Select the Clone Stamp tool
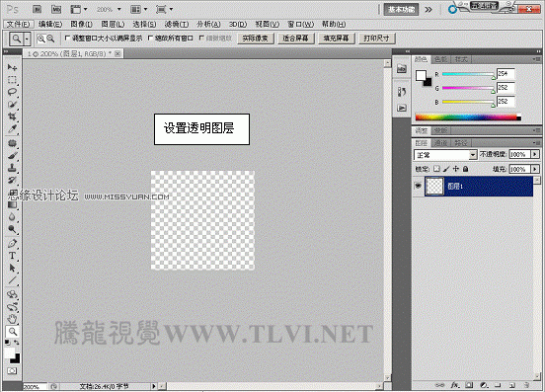Viewport: 545px width, 392px height. pyautogui.click(x=12, y=168)
